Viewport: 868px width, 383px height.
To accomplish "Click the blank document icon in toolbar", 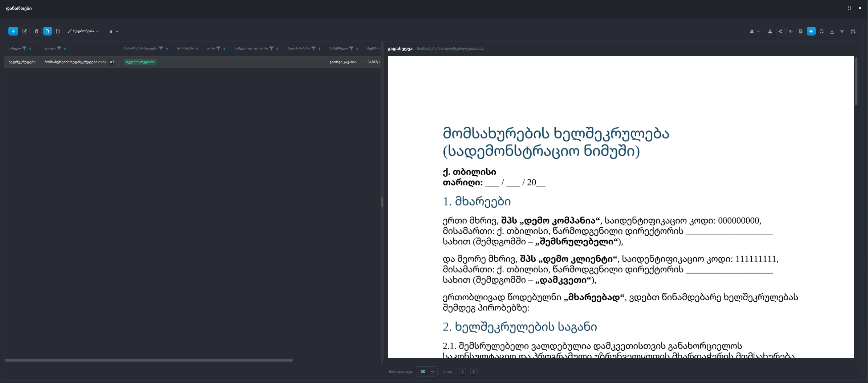I will click(x=58, y=31).
